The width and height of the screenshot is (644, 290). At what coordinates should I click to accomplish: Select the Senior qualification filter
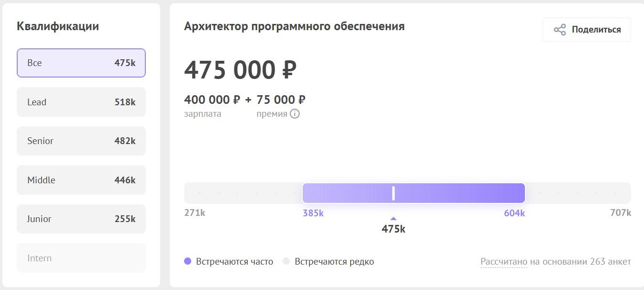point(81,141)
